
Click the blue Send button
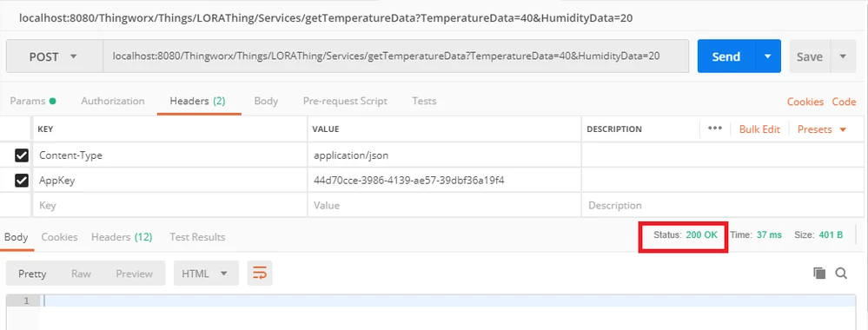(x=726, y=56)
